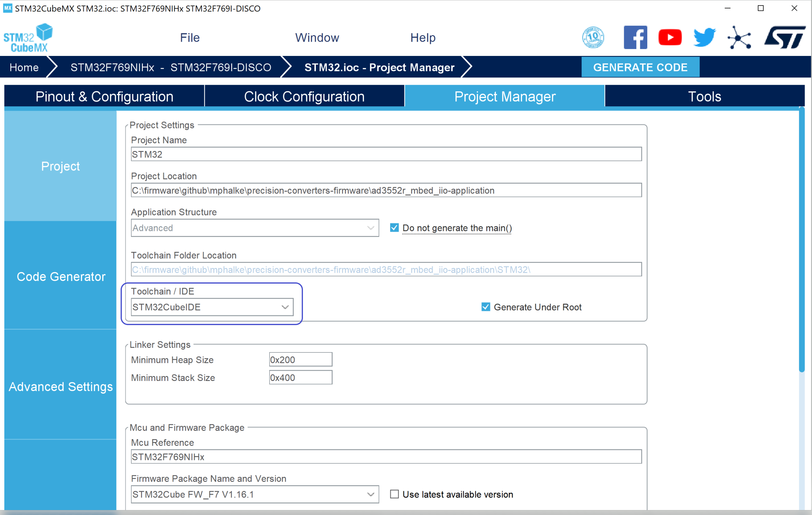Click the Project Name input field
The width and height of the screenshot is (812, 515).
click(x=386, y=154)
